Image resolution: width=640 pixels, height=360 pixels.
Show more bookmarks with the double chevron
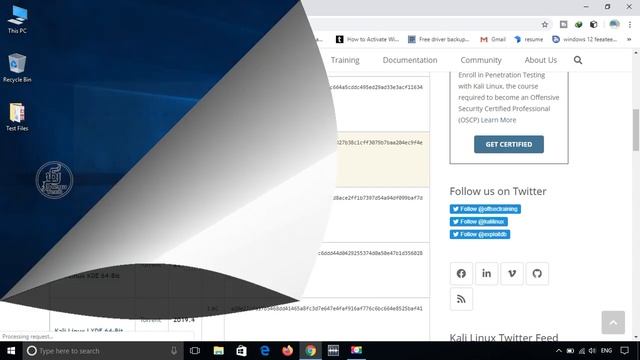(629, 39)
